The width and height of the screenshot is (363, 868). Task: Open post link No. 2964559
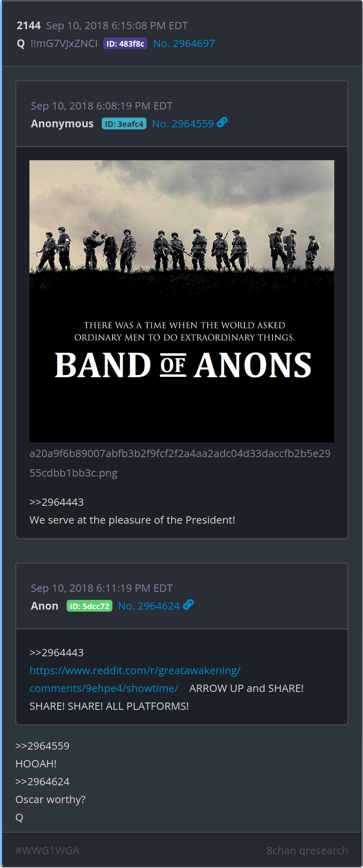183,124
